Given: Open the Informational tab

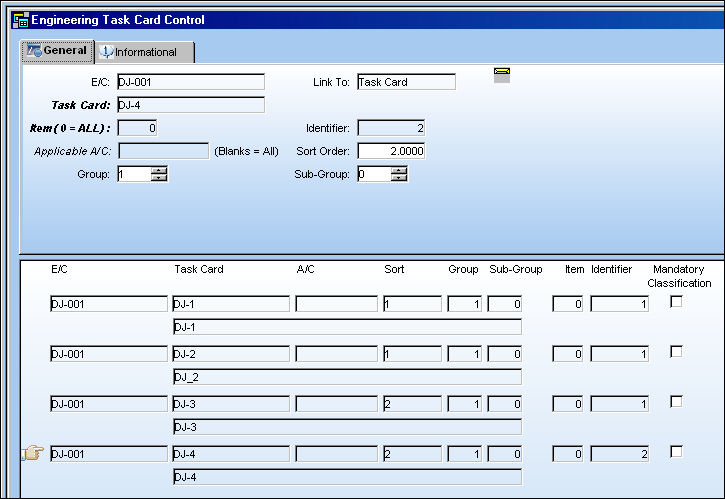Looking at the screenshot, I should (145, 52).
